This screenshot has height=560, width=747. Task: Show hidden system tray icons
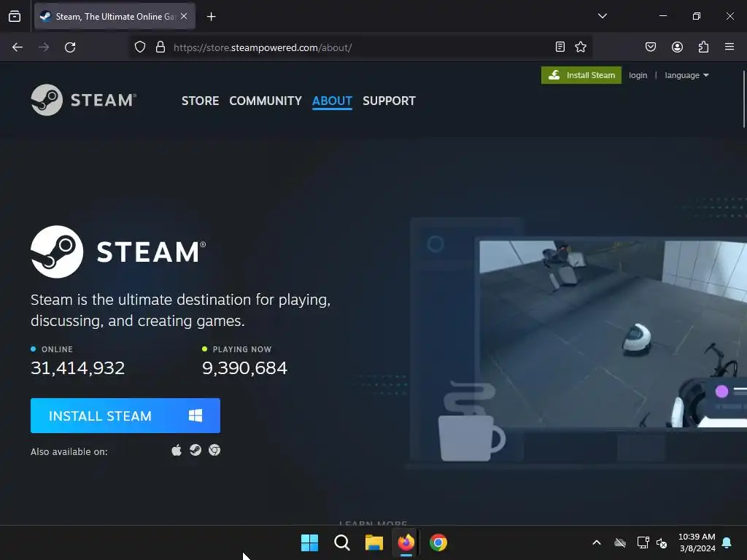pos(597,542)
